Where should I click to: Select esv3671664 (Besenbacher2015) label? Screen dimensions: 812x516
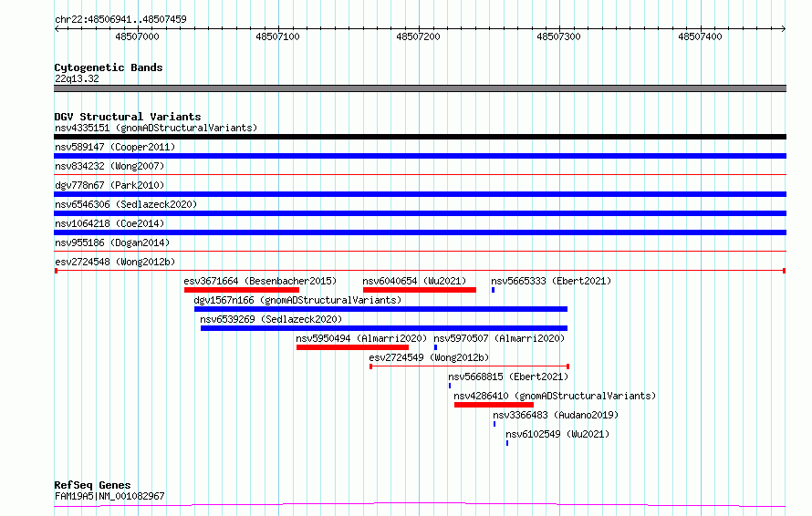click(260, 281)
